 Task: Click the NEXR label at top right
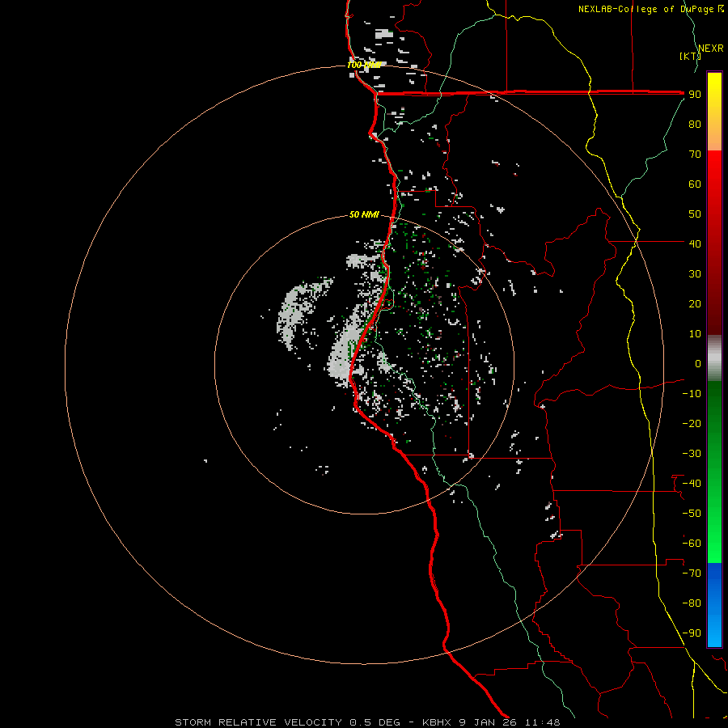(711, 49)
